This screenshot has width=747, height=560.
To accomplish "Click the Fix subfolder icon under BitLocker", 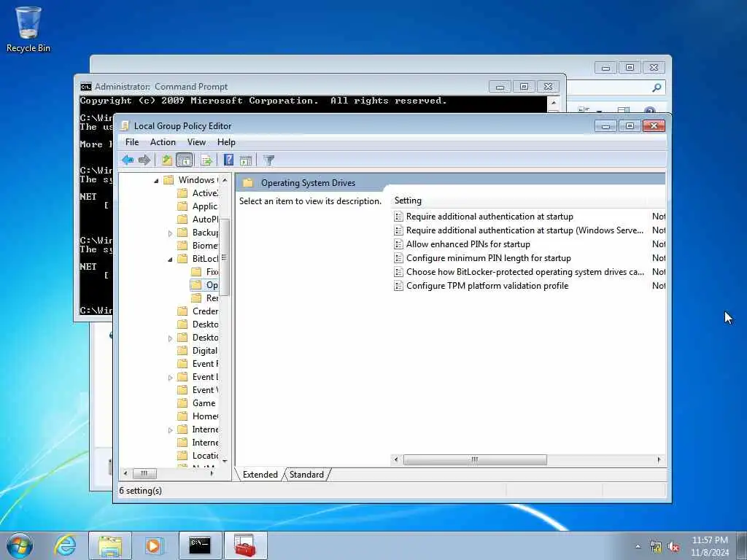I will pyautogui.click(x=196, y=271).
